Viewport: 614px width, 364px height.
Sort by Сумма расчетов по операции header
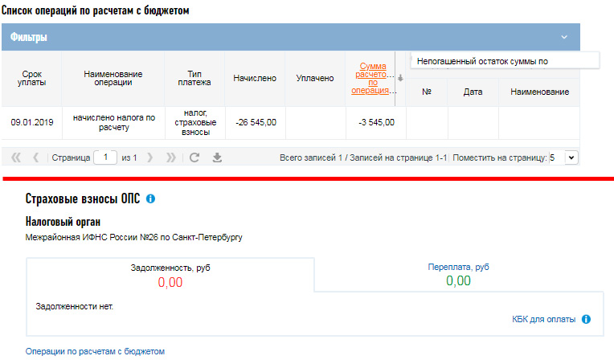click(373, 78)
